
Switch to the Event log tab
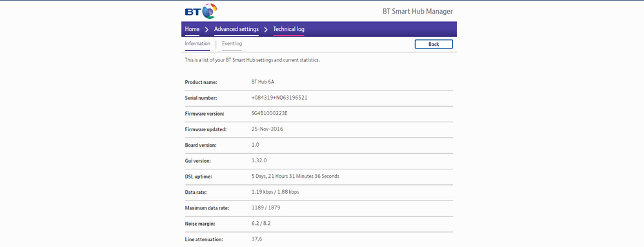[232, 43]
